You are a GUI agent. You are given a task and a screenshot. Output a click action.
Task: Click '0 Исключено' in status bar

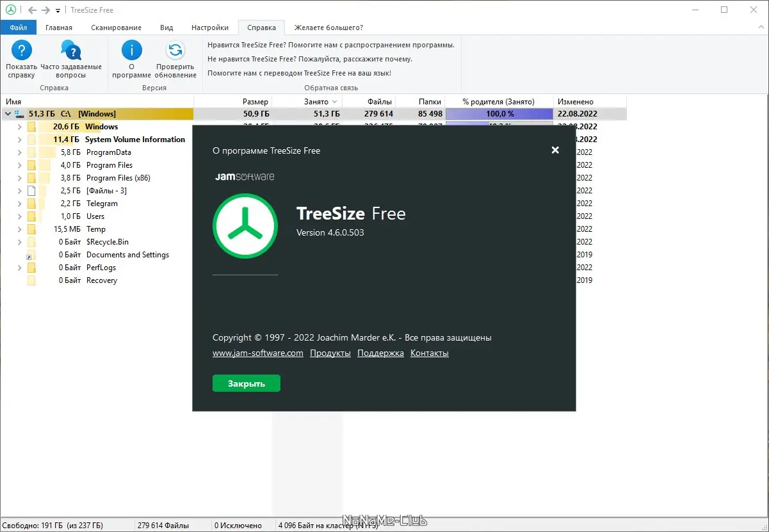(238, 526)
